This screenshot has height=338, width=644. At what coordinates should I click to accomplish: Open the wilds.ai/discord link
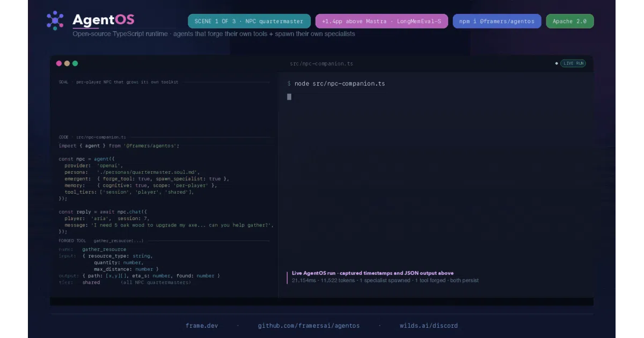pos(429,326)
